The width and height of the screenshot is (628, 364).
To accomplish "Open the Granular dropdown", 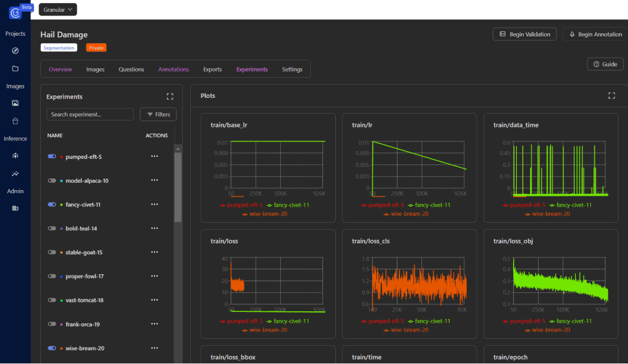I will coord(58,9).
